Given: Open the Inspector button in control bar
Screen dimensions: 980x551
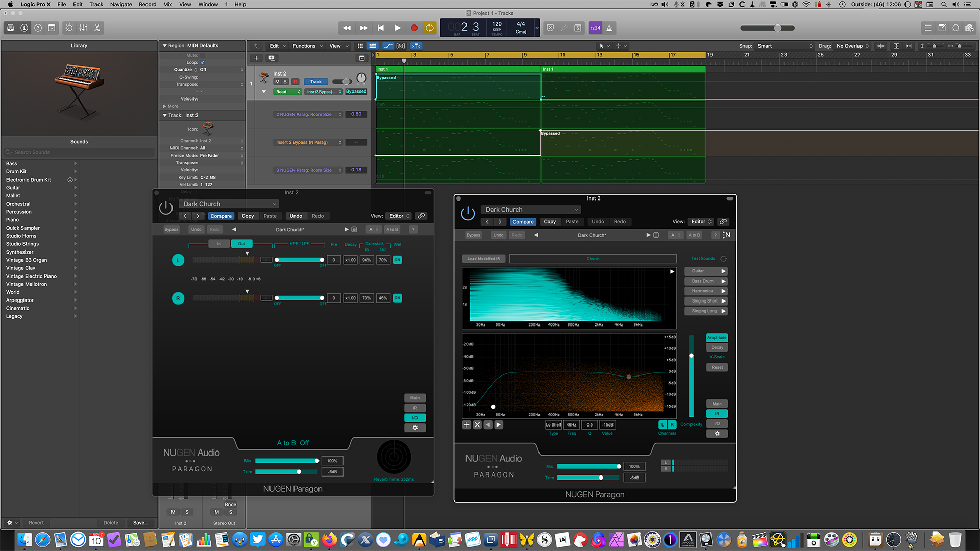Looking at the screenshot, I should pyautogui.click(x=24, y=28).
